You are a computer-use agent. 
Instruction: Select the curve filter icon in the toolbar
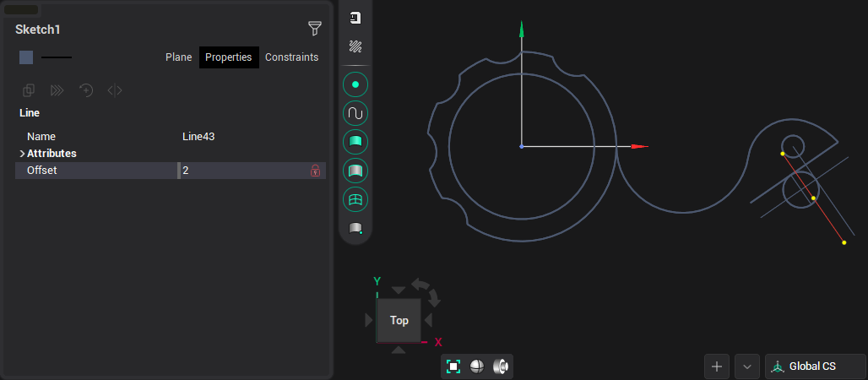point(355,113)
